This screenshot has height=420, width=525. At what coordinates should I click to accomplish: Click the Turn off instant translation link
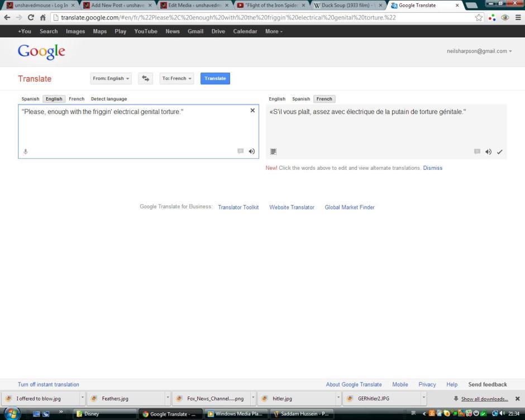49,384
